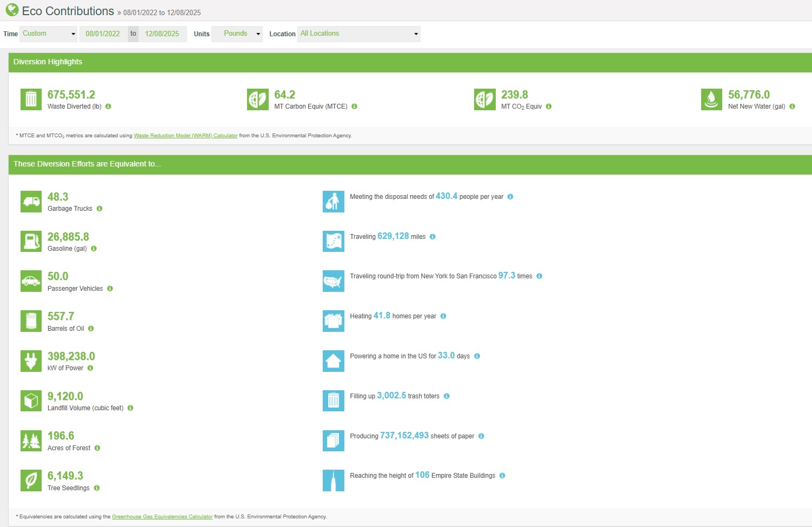Open Greenhouse Gas Equivalencies Calculator link
This screenshot has width=812, height=527.
pos(162,517)
